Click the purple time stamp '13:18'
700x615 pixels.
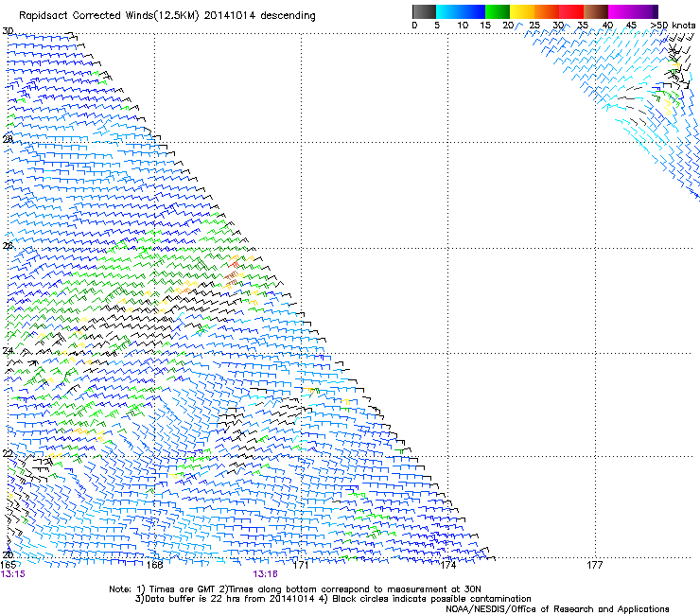[265, 574]
